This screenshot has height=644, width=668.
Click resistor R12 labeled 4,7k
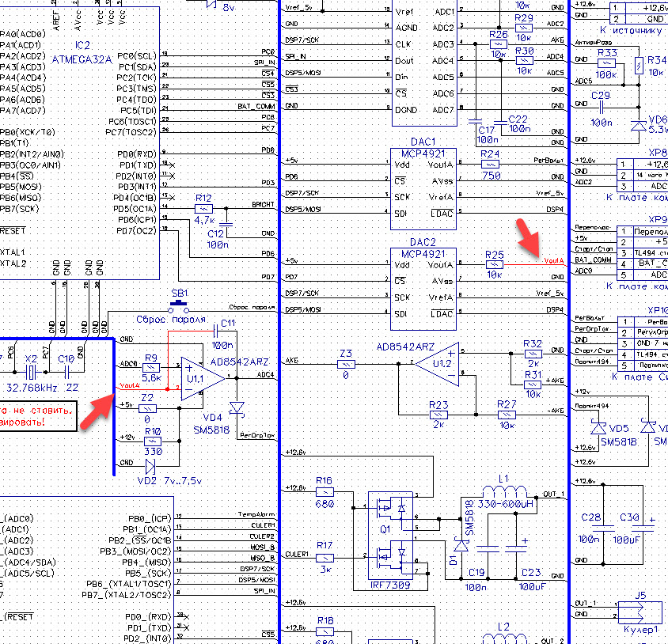(x=203, y=208)
